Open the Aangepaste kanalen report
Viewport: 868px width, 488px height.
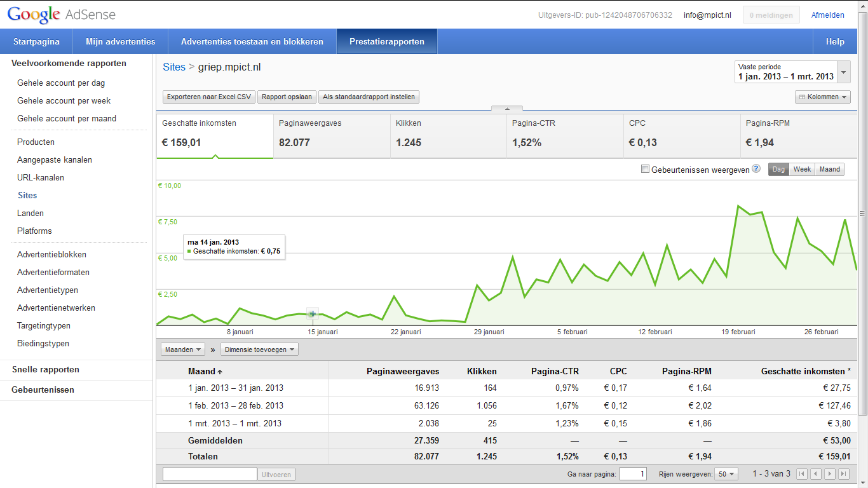coord(55,159)
